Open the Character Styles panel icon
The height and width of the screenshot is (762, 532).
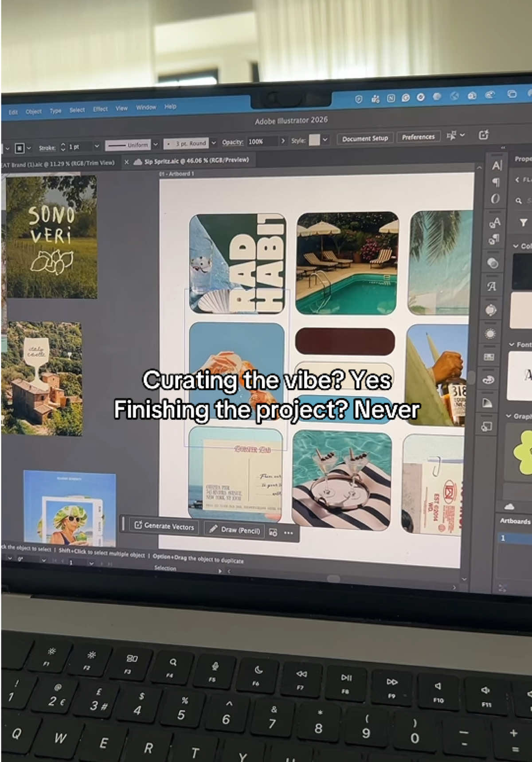tap(495, 223)
